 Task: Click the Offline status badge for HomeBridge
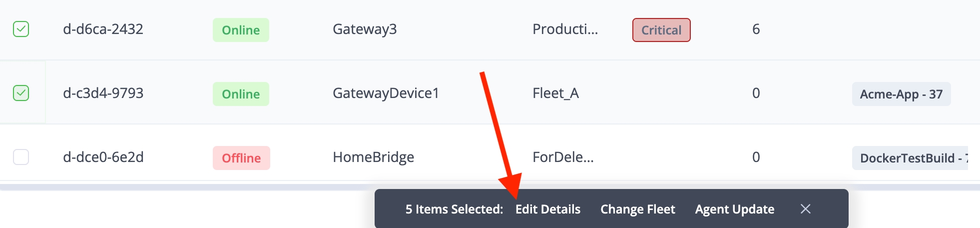point(241,158)
